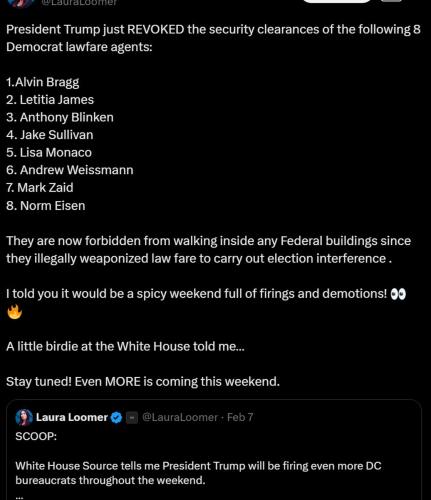Open quoted tweet starting with SCOOP

(x=214, y=450)
